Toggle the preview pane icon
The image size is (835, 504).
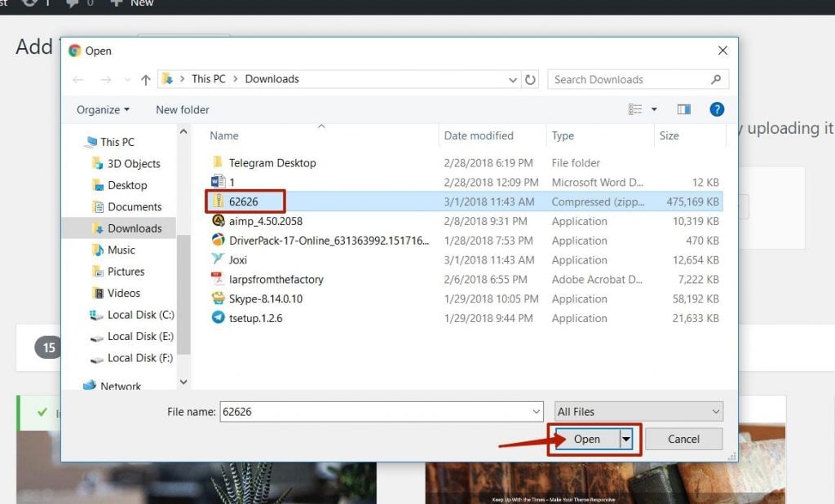point(684,109)
